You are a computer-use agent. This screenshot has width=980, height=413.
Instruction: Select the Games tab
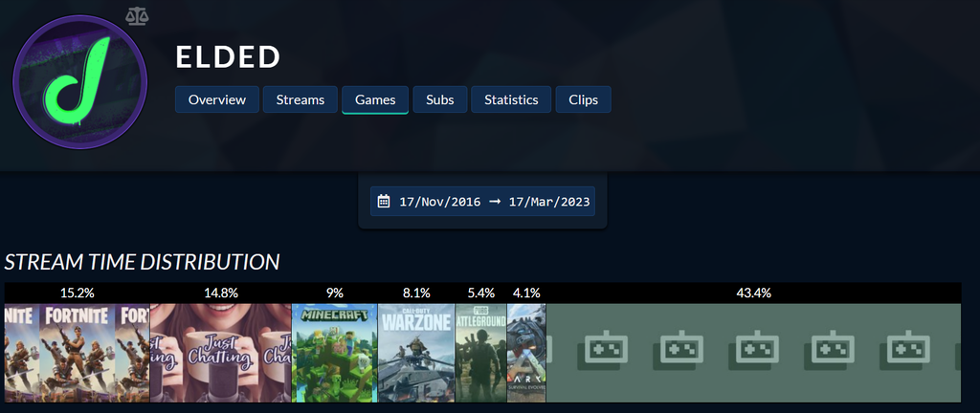[375, 99]
